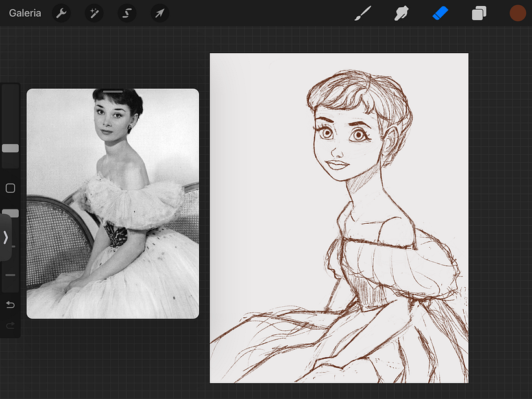Open the Actions wrench menu

pyautogui.click(x=61, y=13)
